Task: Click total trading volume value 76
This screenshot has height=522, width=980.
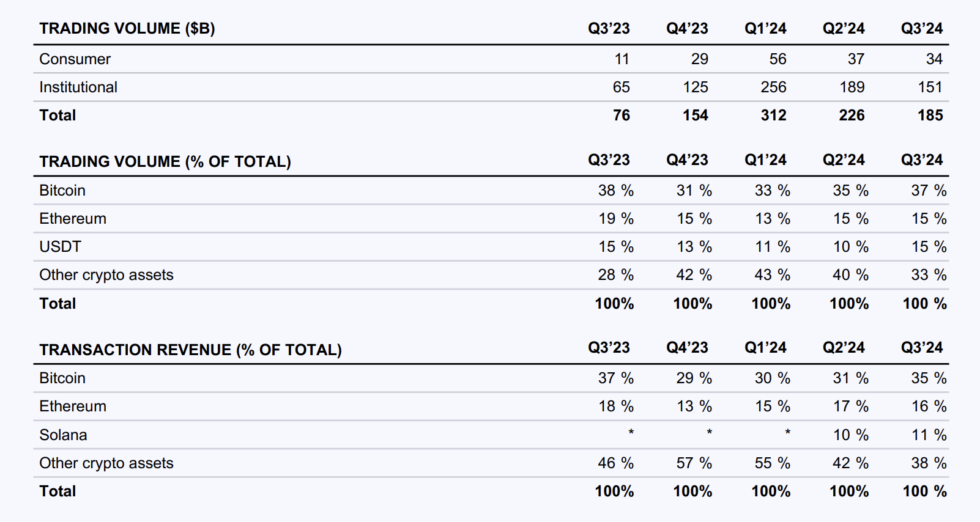Action: [x=621, y=116]
